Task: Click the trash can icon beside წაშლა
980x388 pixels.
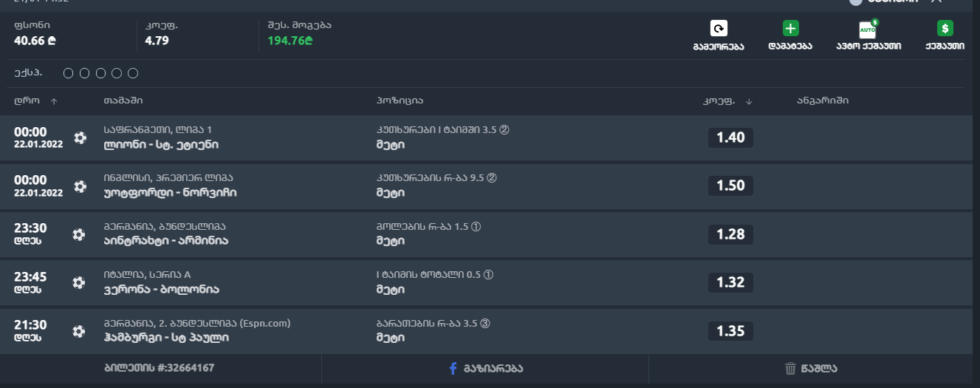Action: [790, 368]
